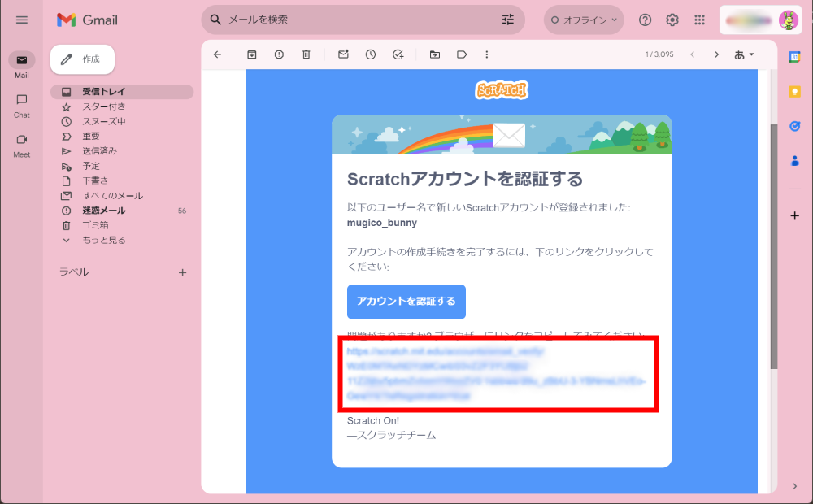Screen dimensions: 813x504
Task: Click the アカウントを認証する button
Action: click(406, 302)
